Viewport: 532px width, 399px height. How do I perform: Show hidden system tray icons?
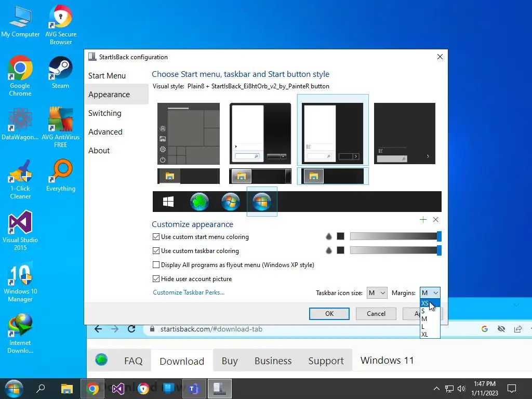(436, 389)
